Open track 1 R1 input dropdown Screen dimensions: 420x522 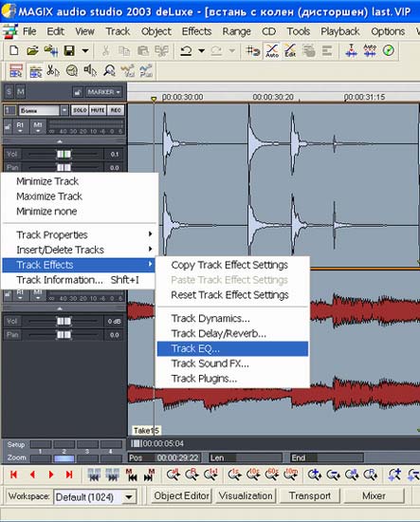[x=20, y=127]
